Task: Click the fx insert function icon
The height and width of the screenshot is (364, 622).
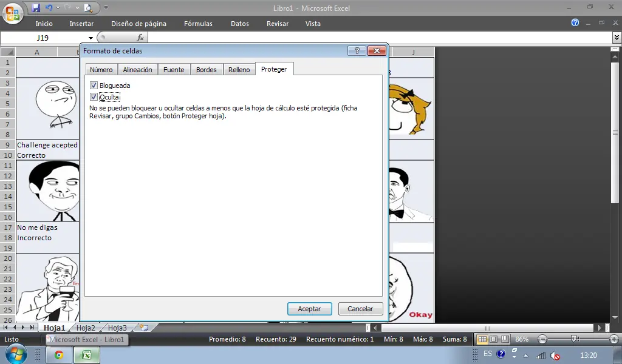Action: coord(140,38)
